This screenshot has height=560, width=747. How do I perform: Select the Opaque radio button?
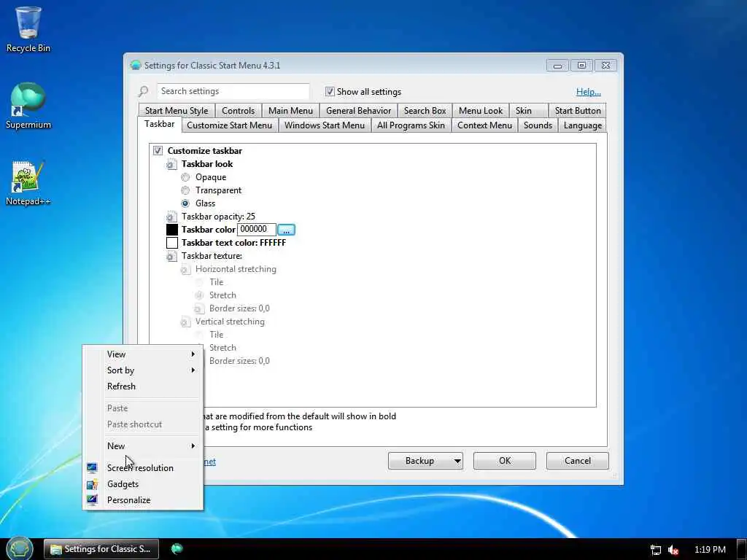(x=185, y=177)
